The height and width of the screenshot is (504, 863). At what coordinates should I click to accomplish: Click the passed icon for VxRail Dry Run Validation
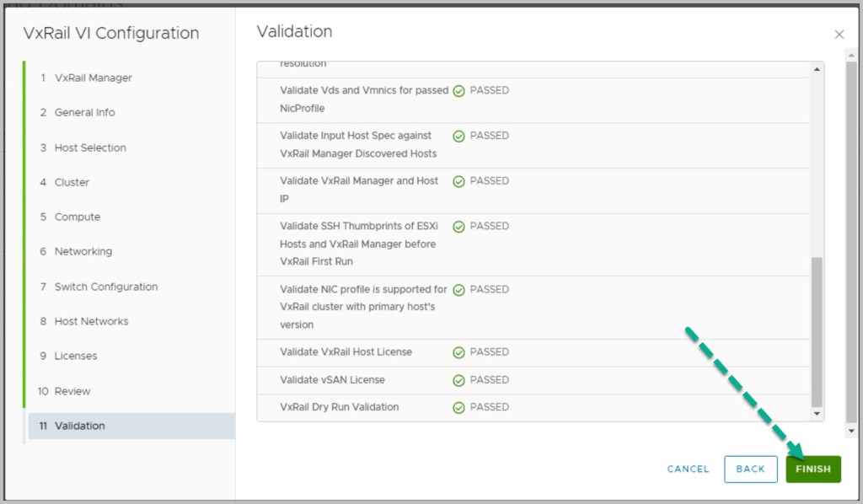pos(458,407)
